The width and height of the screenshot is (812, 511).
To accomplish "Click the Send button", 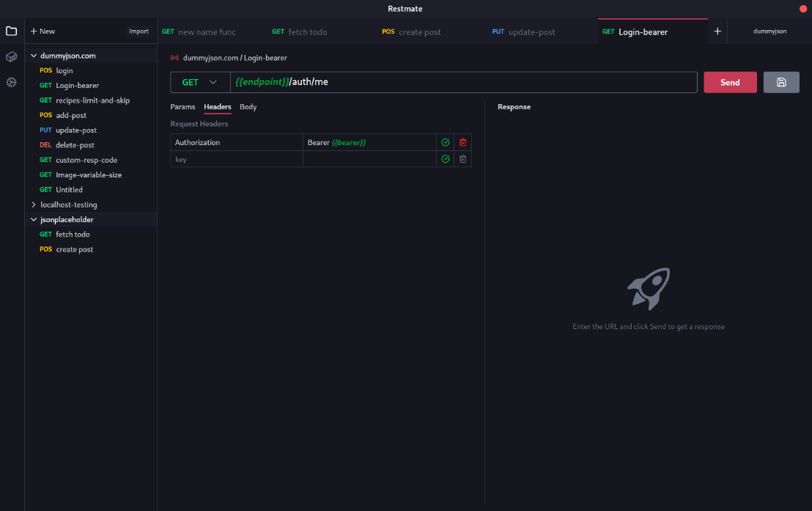I will [x=730, y=82].
